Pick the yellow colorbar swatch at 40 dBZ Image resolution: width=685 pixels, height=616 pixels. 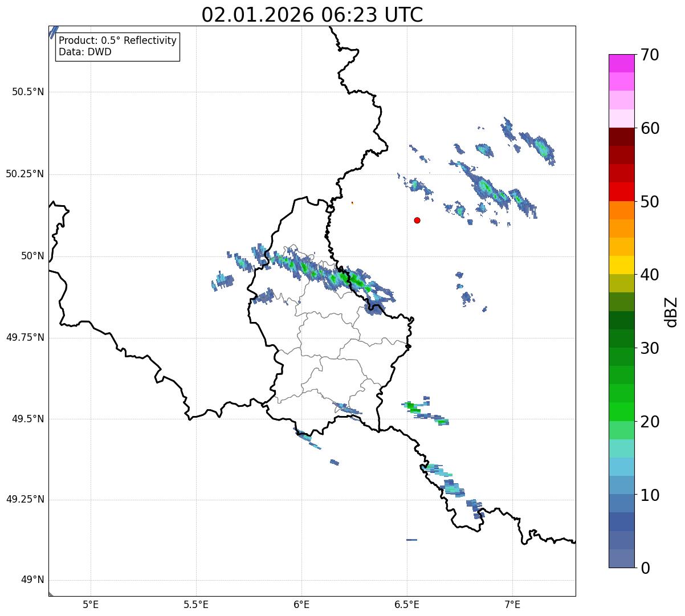click(x=622, y=265)
